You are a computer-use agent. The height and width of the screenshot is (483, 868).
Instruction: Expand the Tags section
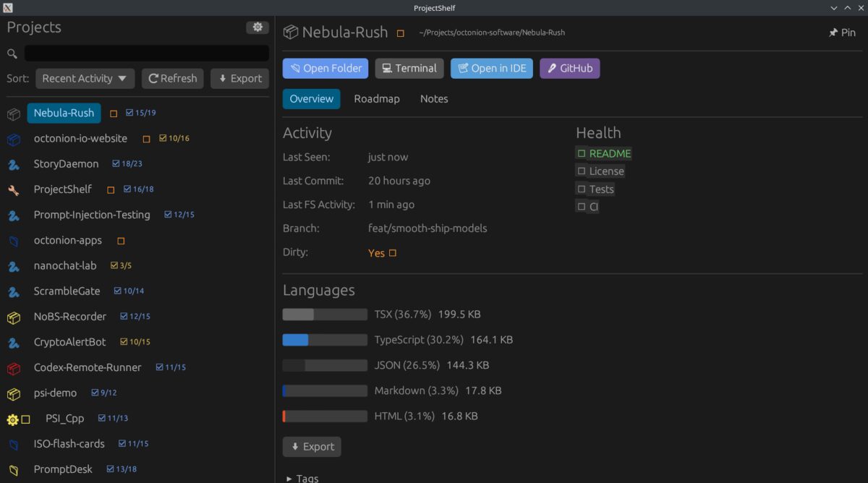(x=302, y=479)
